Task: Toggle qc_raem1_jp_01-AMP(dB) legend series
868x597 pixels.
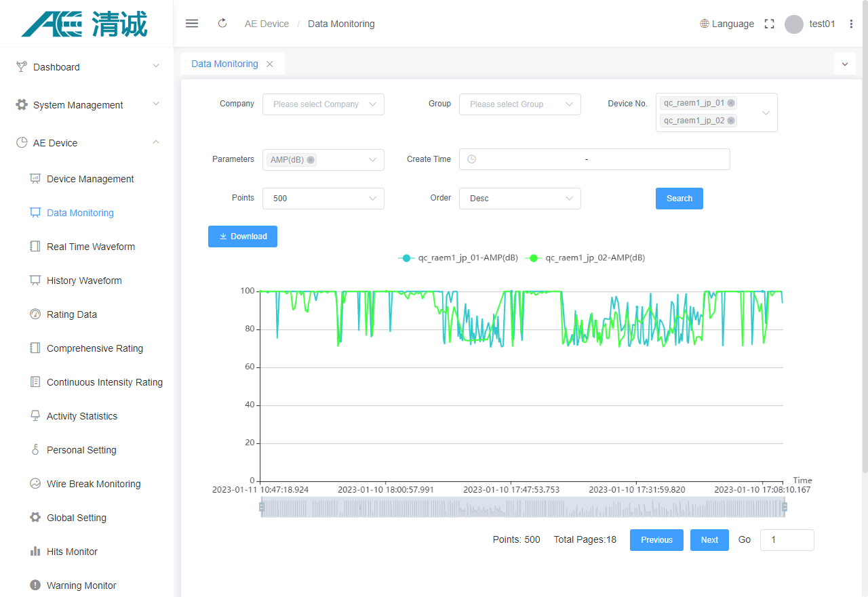Action: pos(458,258)
